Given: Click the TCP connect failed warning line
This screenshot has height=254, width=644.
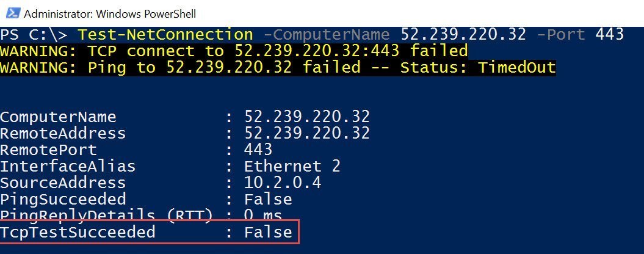Looking at the screenshot, I should (x=234, y=51).
